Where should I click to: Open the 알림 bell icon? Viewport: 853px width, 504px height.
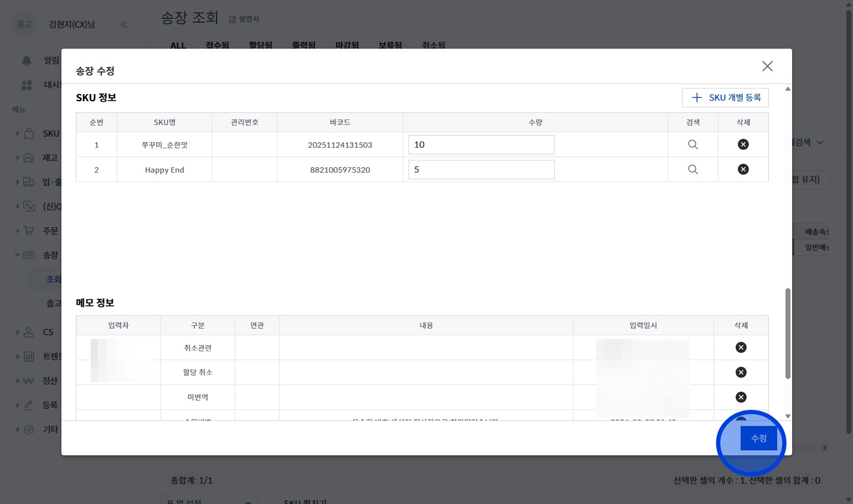tap(27, 60)
